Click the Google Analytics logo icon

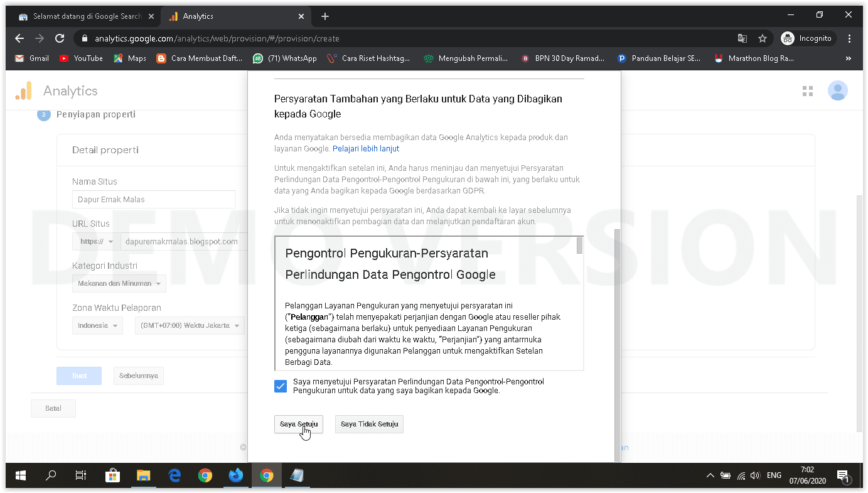23,91
